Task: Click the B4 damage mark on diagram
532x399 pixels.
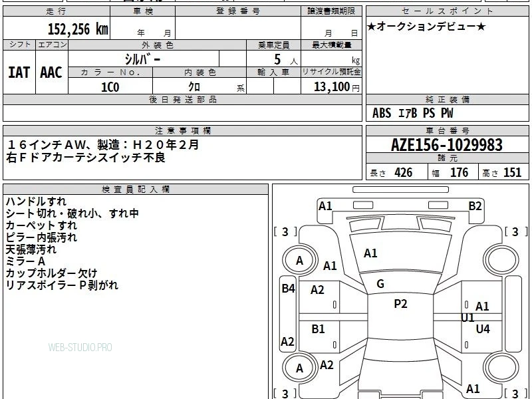Action: 289,289
